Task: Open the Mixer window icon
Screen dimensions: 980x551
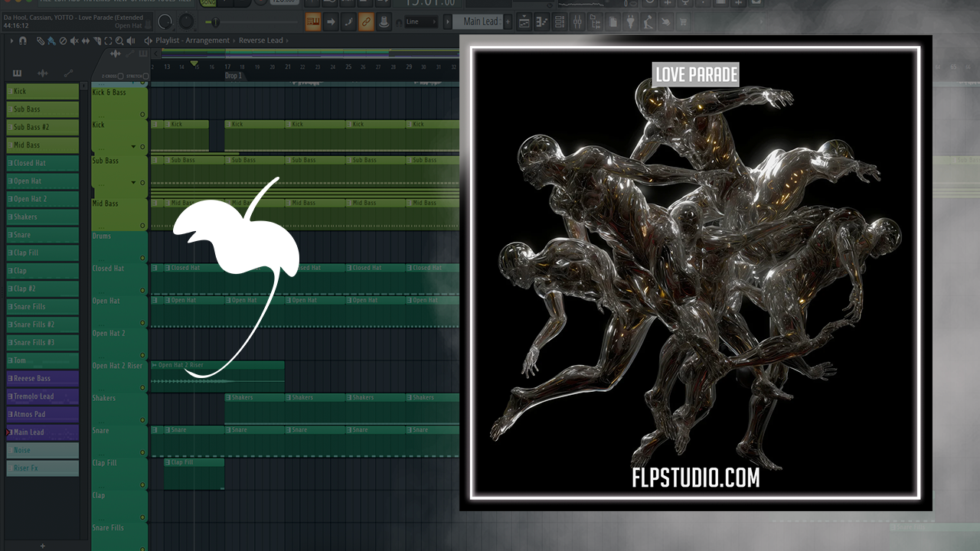Action: coord(578,22)
